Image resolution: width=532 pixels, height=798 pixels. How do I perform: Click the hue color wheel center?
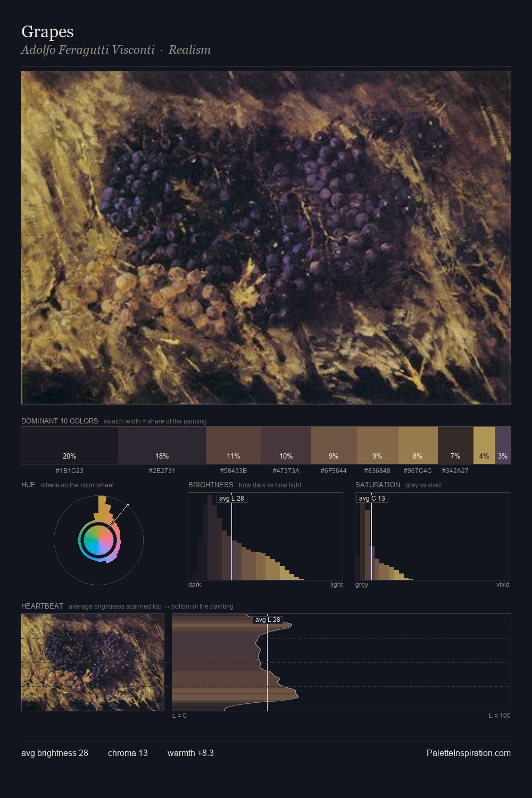click(98, 541)
